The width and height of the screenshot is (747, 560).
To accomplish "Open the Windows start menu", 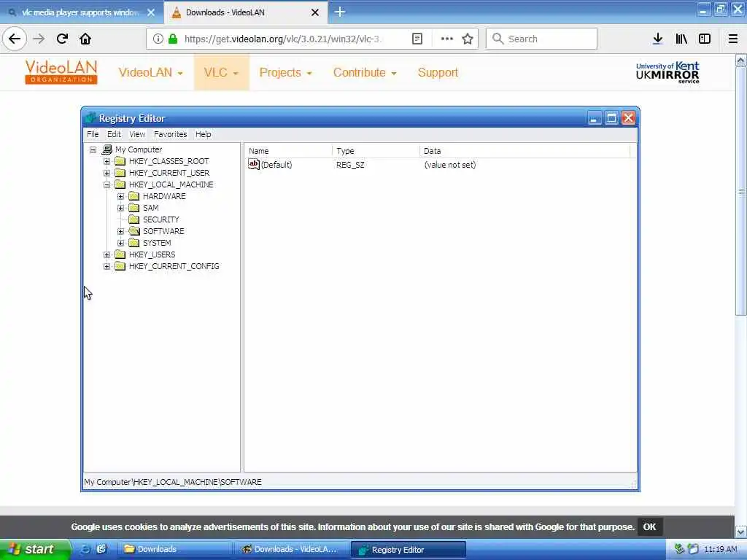I will tap(34, 549).
